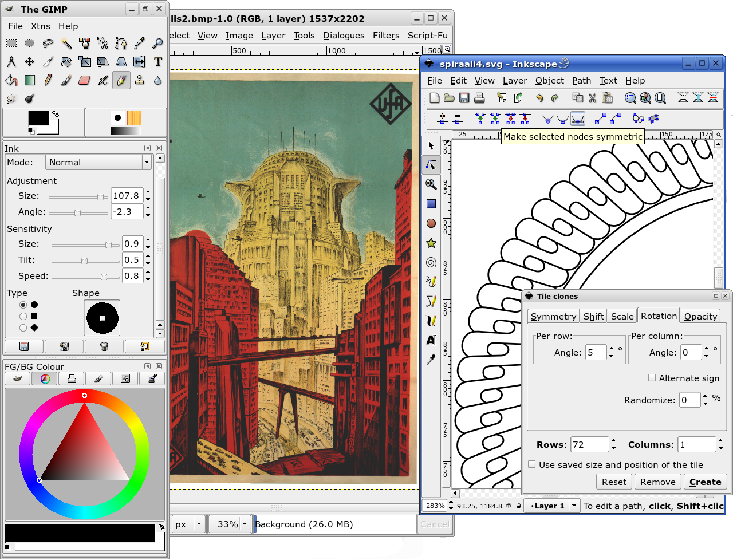Open the Palette printer-icon colour tab
This screenshot has width=733, height=560.
point(72,378)
